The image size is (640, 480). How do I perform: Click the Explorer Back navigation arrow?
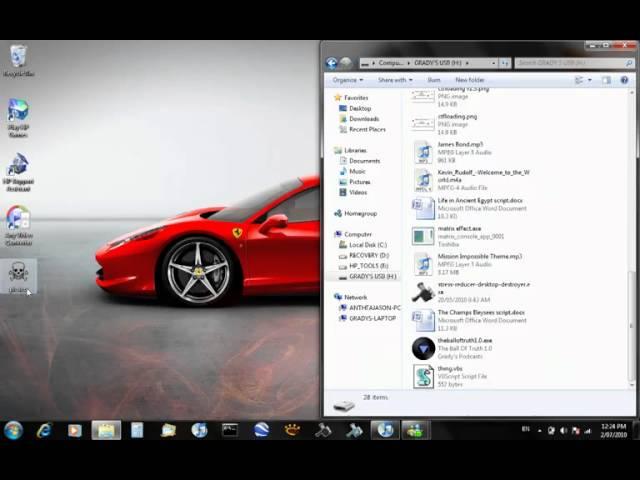(332, 63)
